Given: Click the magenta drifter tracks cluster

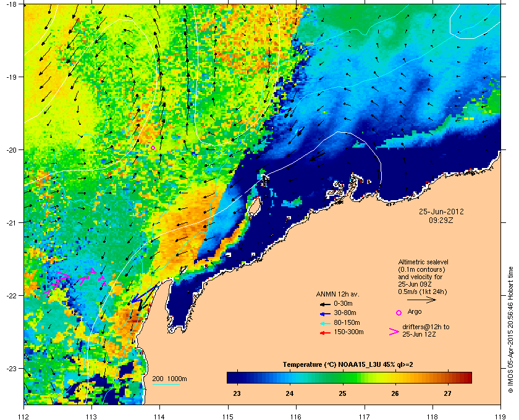Looking at the screenshot, I should pyautogui.click(x=75, y=281).
